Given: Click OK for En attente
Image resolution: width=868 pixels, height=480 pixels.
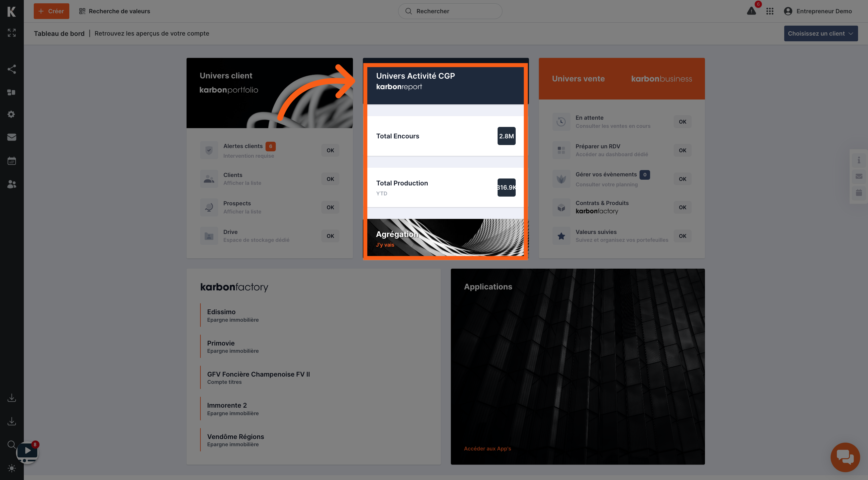Looking at the screenshot, I should pyautogui.click(x=682, y=122).
